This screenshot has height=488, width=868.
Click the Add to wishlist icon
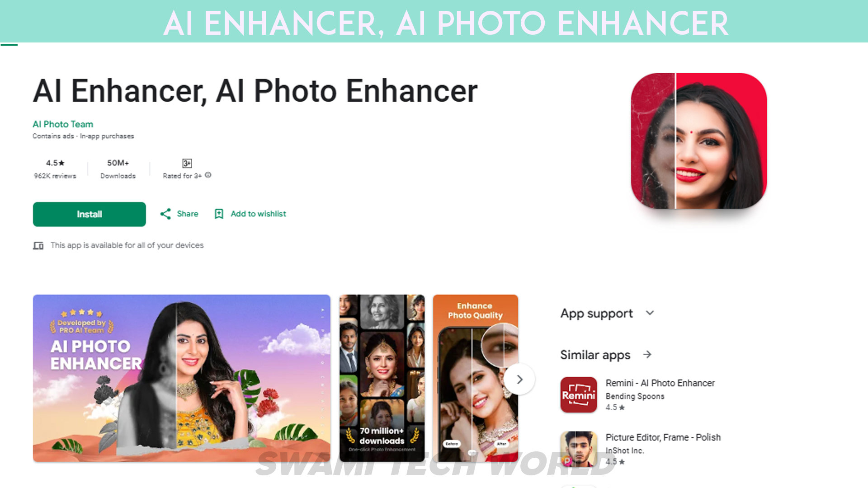[219, 213]
